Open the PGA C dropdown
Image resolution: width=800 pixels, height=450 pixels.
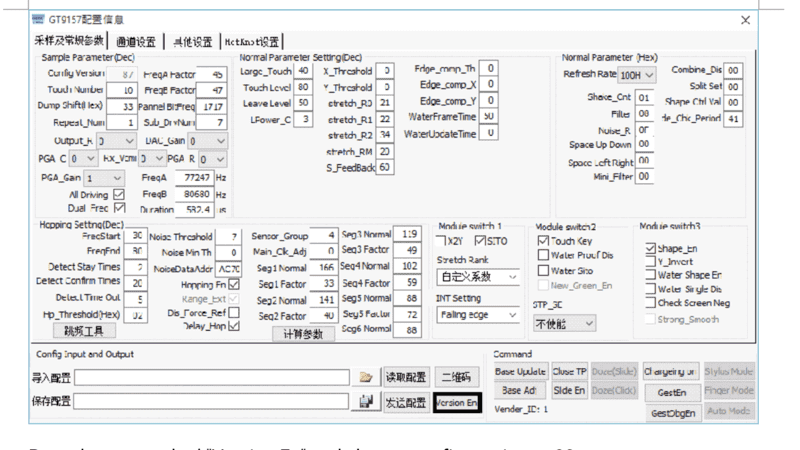(83, 159)
